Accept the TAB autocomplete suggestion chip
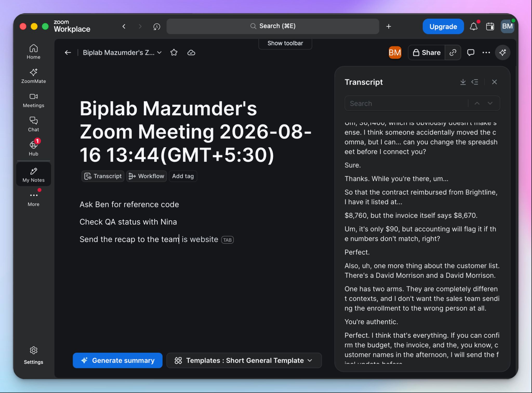Image resolution: width=532 pixels, height=393 pixels. point(227,240)
